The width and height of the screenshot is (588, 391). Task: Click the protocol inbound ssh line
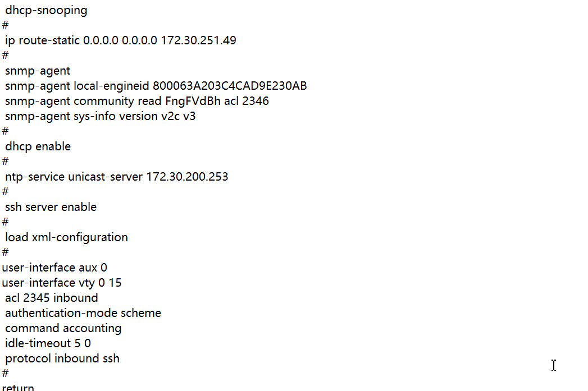(62, 358)
